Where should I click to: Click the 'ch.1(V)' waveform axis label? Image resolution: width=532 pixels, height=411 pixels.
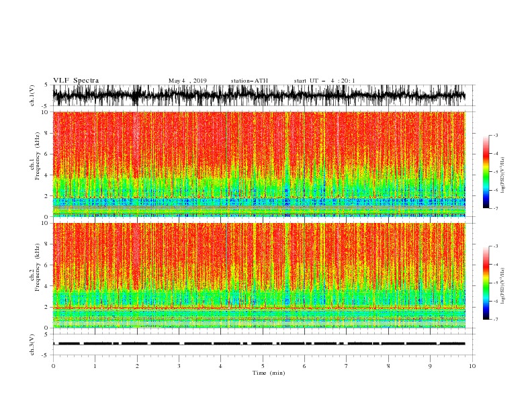[32, 95]
